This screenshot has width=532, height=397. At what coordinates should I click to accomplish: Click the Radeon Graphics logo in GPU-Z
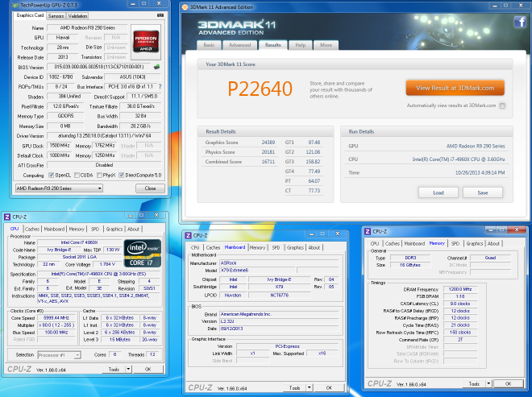[146, 42]
